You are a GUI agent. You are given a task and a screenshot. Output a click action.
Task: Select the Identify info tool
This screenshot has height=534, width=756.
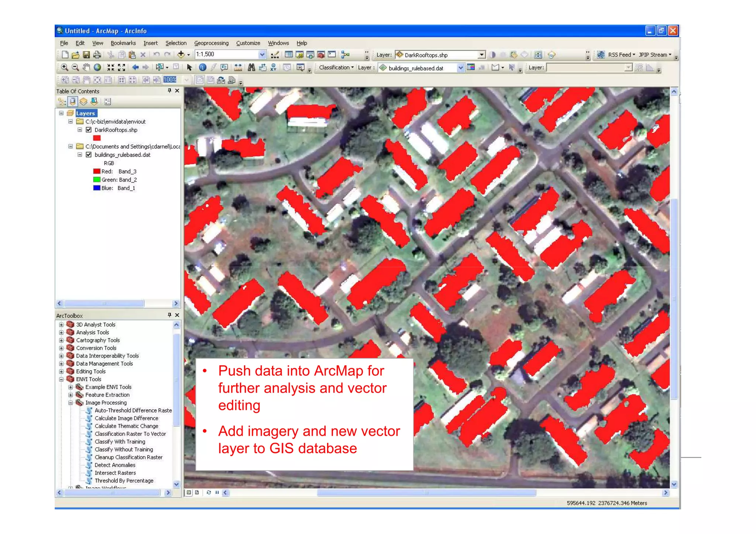coord(202,67)
